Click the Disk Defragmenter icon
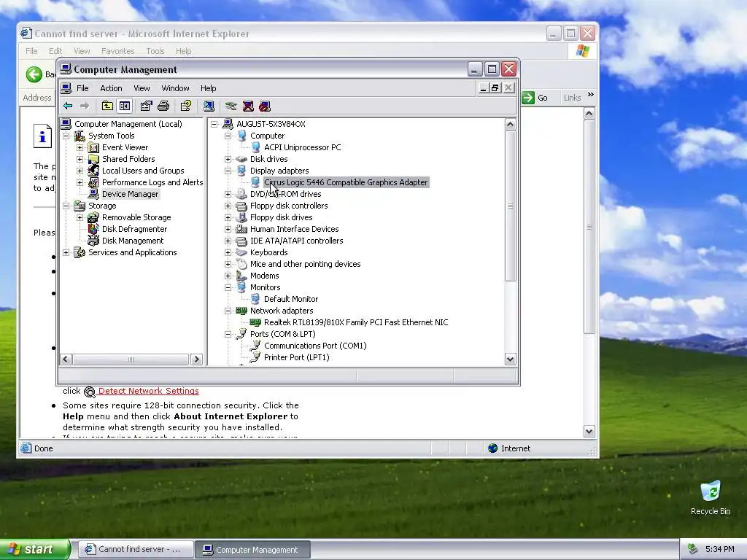 pyautogui.click(x=94, y=229)
